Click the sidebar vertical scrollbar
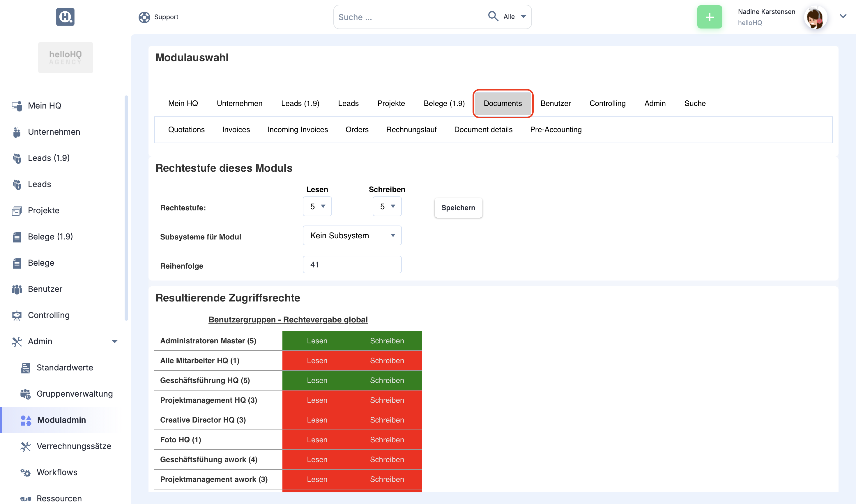This screenshot has width=856, height=504. coord(126,207)
